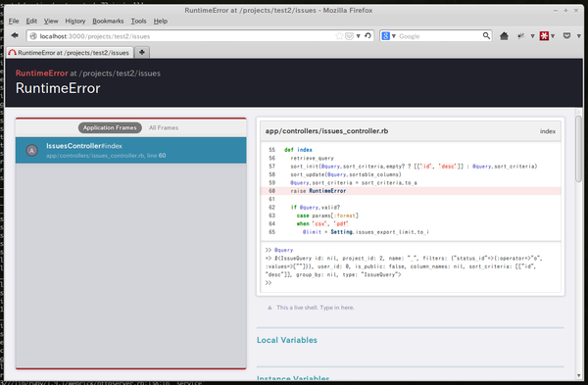Go back with the browser back arrow
This screenshot has width=588, height=385.
pyautogui.click(x=15, y=35)
